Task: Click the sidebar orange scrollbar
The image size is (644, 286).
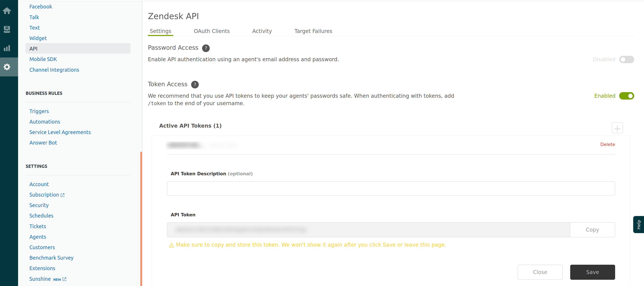Action: 141,219
